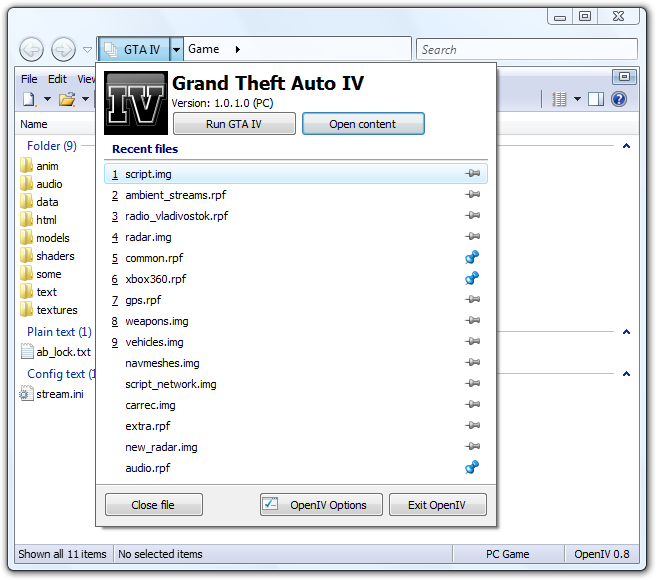Unpin xbox360.rpf from recent files
Screen dimensions: 656x580
point(472,279)
